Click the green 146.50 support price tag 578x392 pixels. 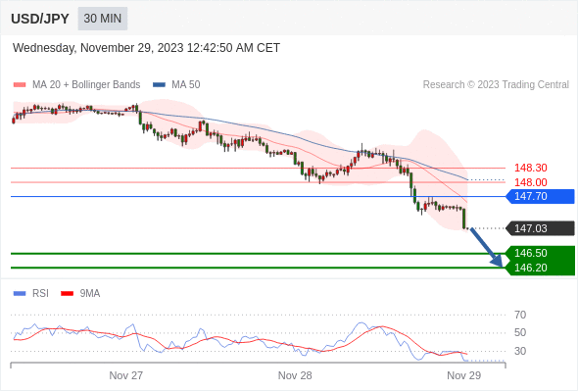[540, 254]
